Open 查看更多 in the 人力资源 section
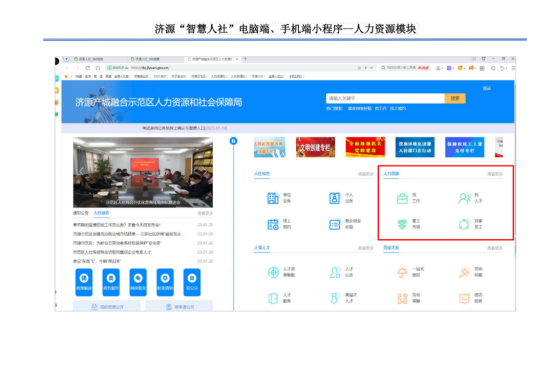 click(495, 174)
